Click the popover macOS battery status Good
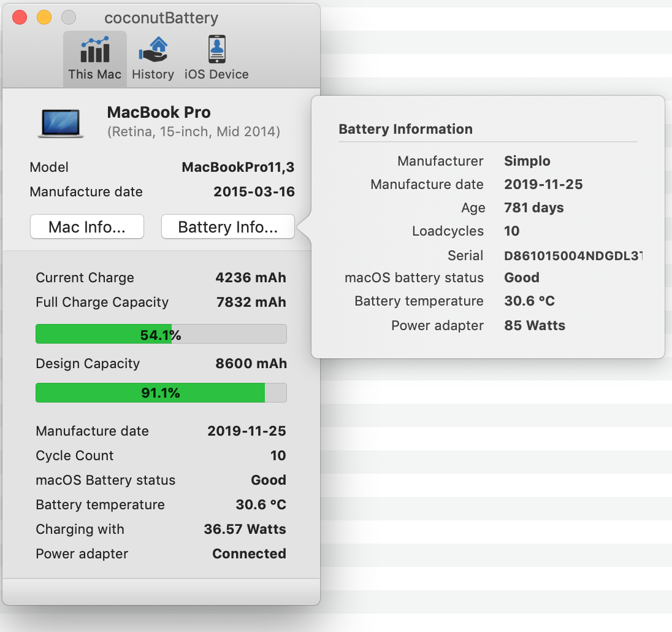 [x=522, y=277]
